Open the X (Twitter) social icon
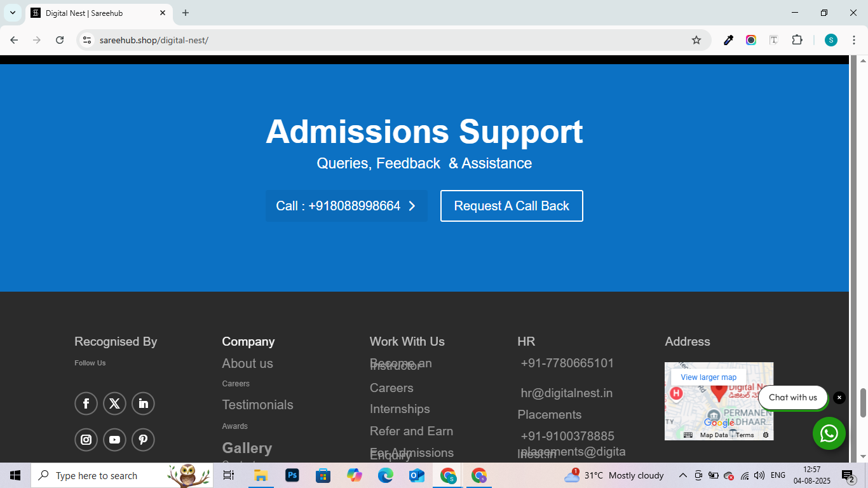This screenshot has height=488, width=868. point(114,403)
